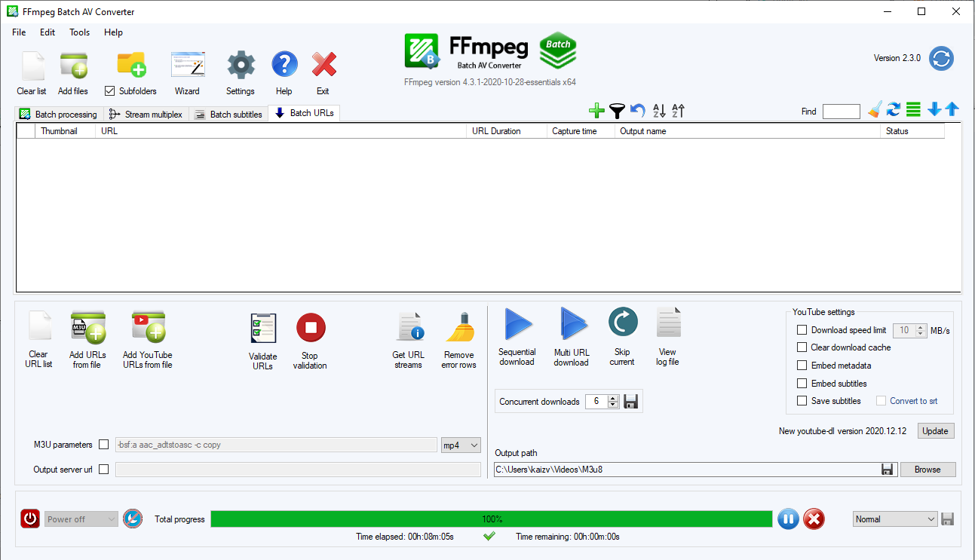Start Sequential download

[x=517, y=325]
